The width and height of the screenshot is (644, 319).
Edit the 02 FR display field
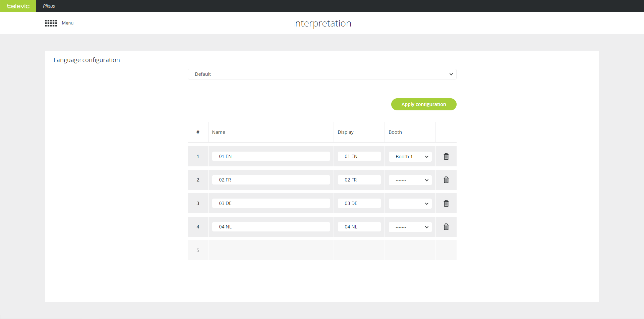pyautogui.click(x=359, y=180)
